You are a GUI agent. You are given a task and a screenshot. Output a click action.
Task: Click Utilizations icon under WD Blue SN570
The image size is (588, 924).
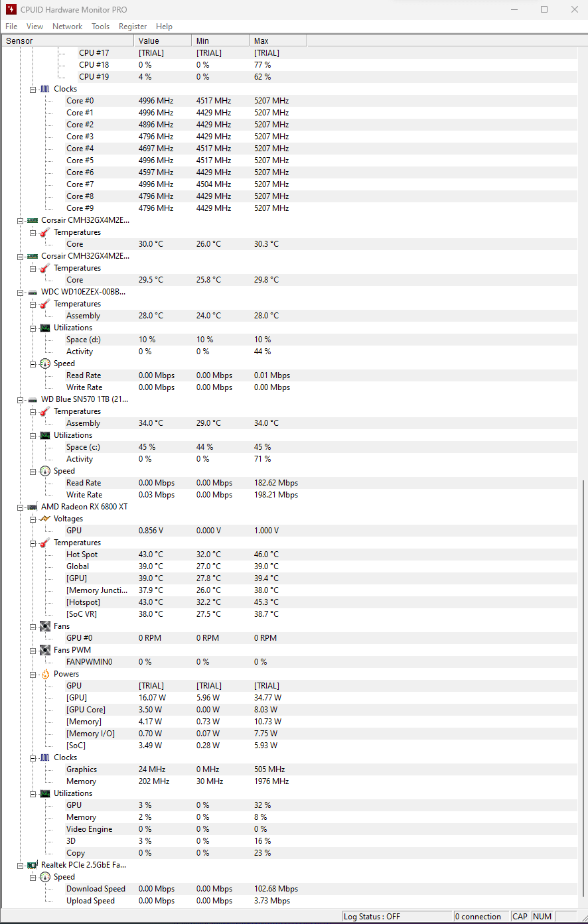[x=44, y=435]
